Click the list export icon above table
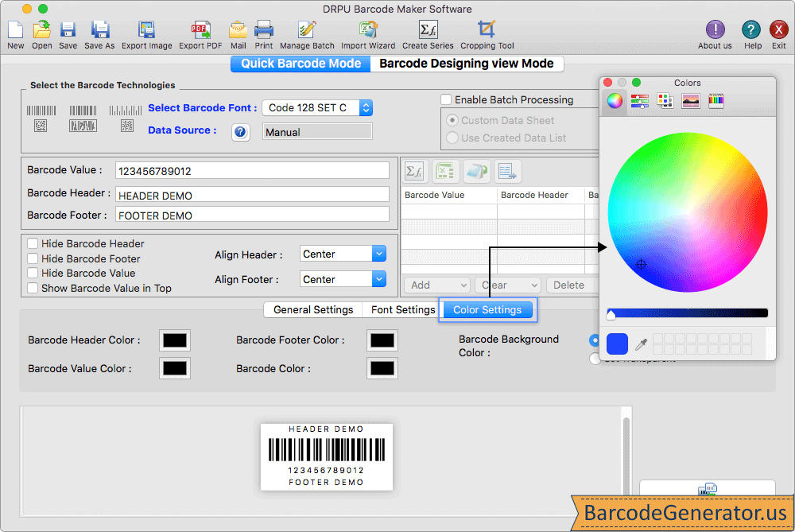 507,172
